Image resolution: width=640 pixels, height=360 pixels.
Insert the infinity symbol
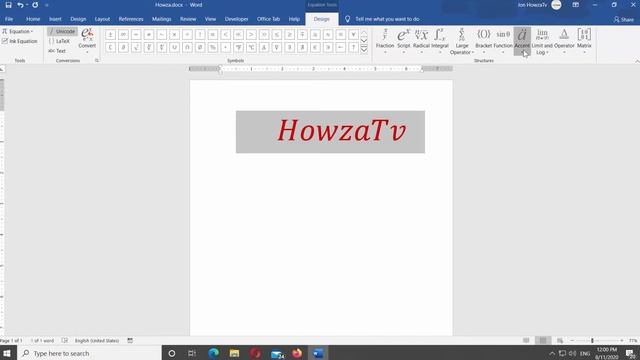click(123, 35)
